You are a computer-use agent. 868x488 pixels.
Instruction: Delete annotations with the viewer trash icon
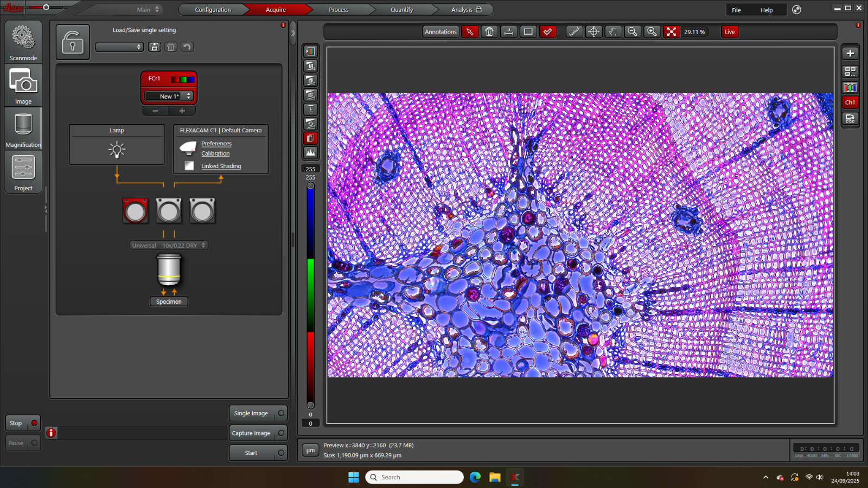click(489, 32)
